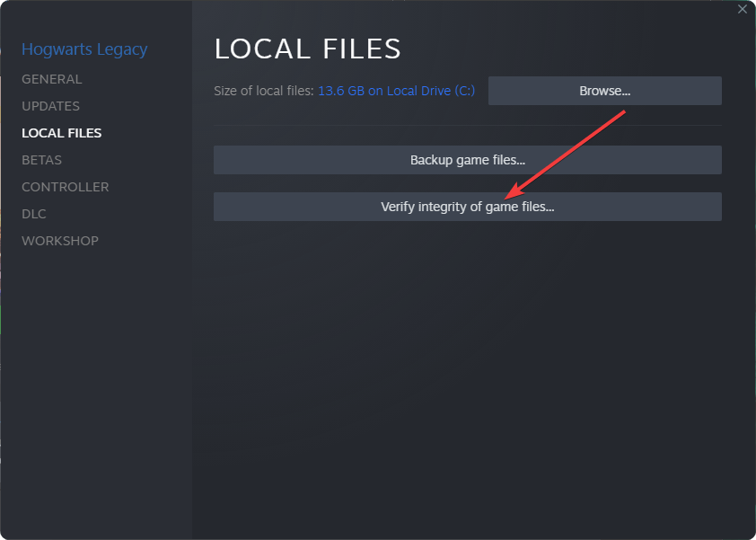Image resolution: width=756 pixels, height=540 pixels.
Task: Click the LOCAL FILES page heading
Action: point(307,49)
